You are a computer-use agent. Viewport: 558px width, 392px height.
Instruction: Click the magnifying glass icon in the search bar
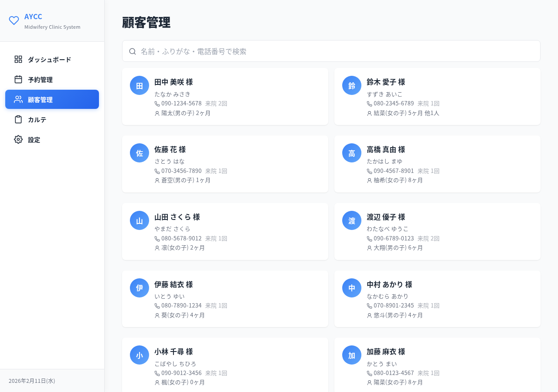point(133,51)
